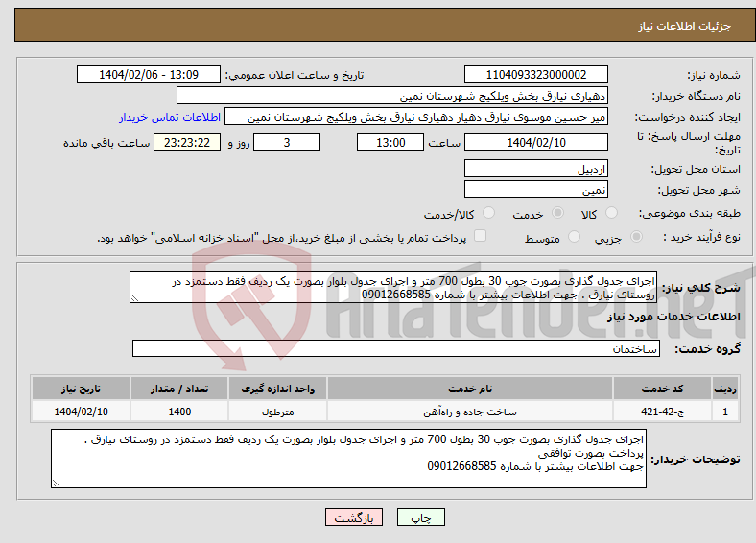This screenshot has width=756, height=543.
Task: Click the بازگشت back button
Action: (354, 517)
